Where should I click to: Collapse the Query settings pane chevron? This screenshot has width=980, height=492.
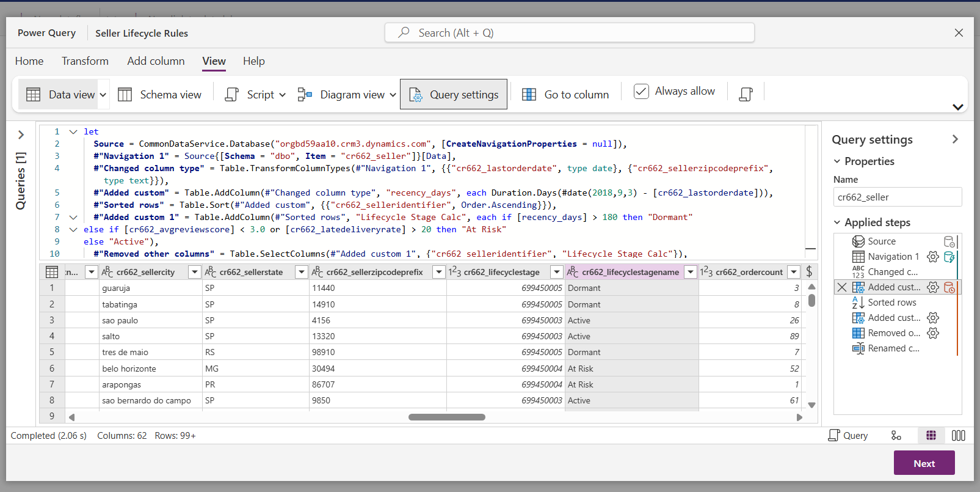pyautogui.click(x=955, y=139)
